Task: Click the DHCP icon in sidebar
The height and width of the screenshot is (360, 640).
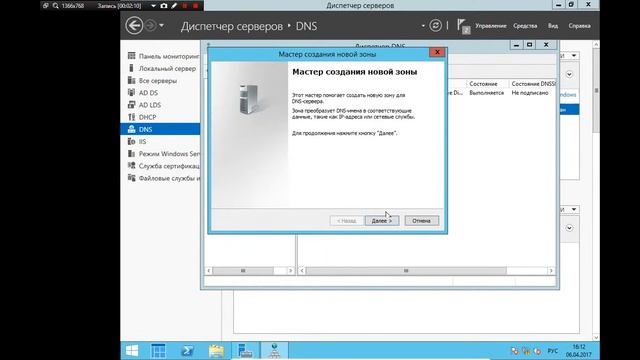Action: [x=131, y=117]
